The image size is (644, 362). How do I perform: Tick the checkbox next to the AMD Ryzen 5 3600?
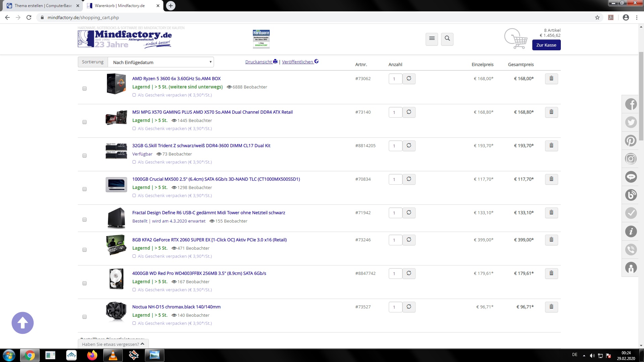tap(85, 88)
